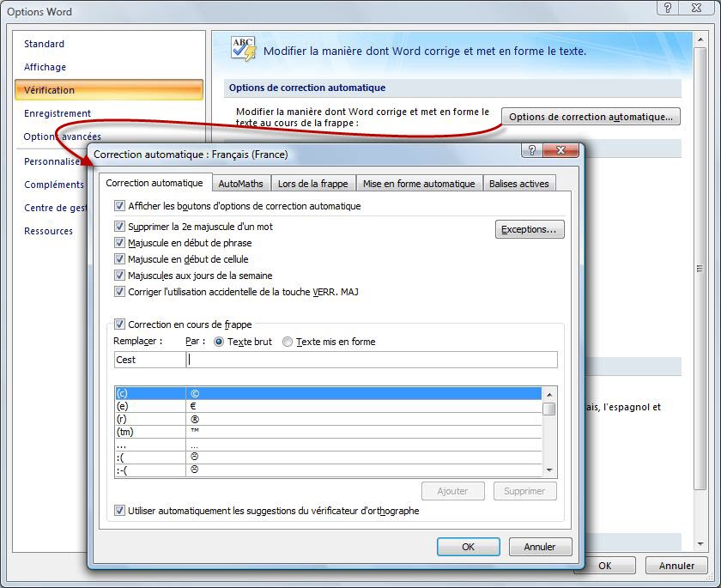The image size is (721, 588).
Task: Uncheck Afficher les boutons d'options de correction
Action: pyautogui.click(x=120, y=206)
